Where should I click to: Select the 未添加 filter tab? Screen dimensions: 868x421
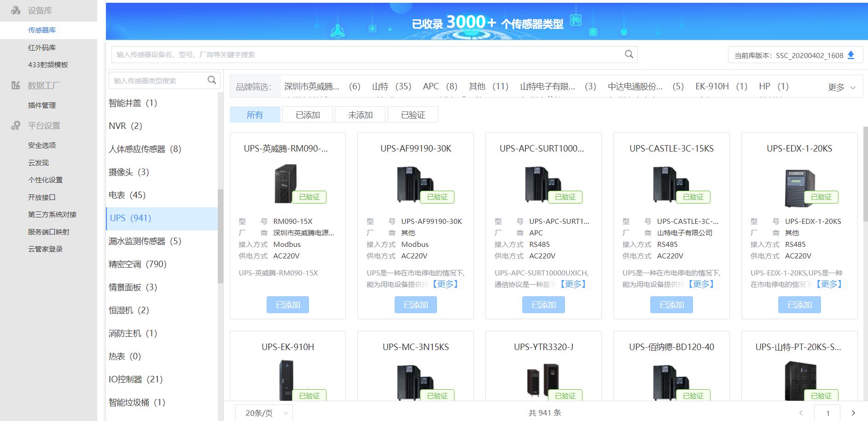pos(360,115)
